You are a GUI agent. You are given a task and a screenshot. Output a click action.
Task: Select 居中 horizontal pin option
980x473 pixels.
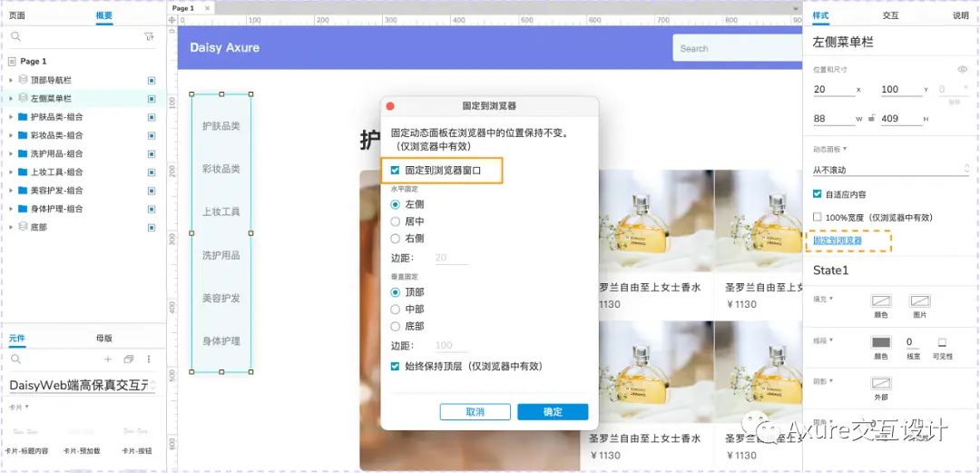coord(395,222)
